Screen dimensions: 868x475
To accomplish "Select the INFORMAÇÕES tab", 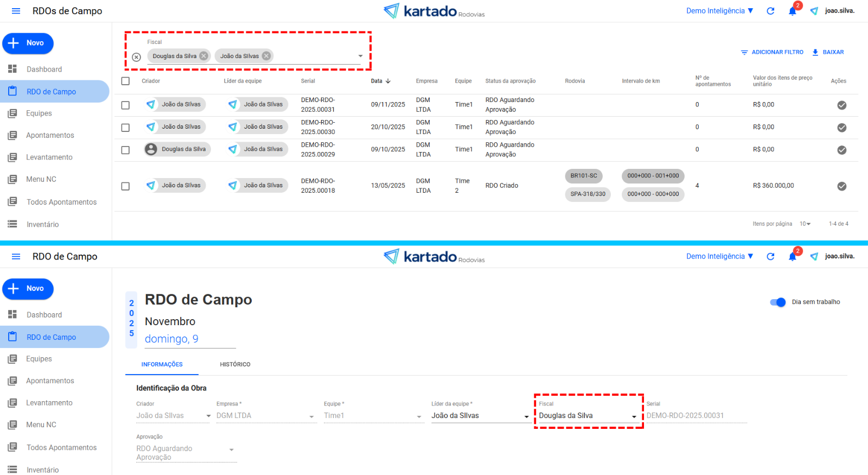I will [x=162, y=364].
